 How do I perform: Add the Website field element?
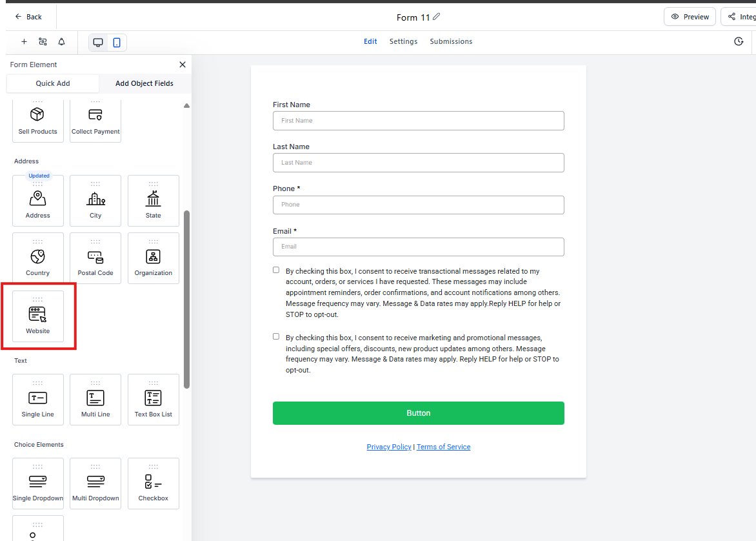pos(38,316)
